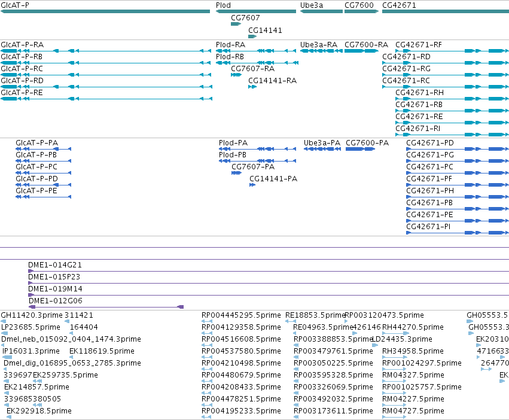Click the RH34958.5prime EST label
509x420 pixels.
pyautogui.click(x=413, y=351)
